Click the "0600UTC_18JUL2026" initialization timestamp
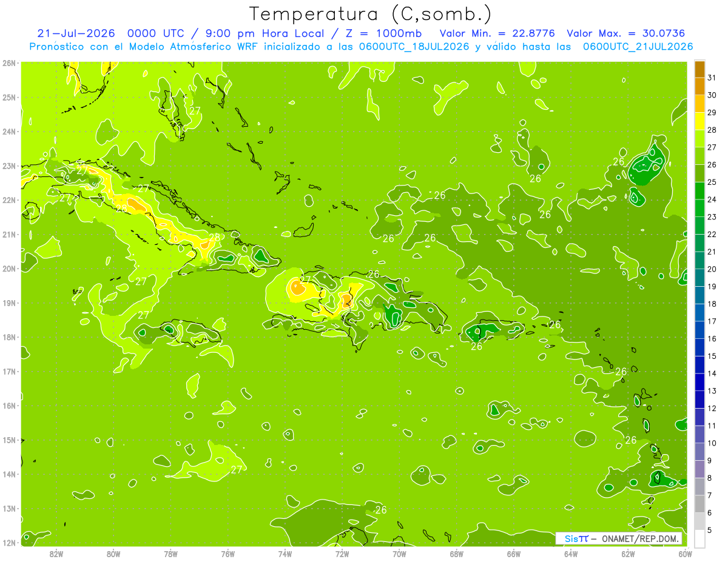 pyautogui.click(x=414, y=47)
